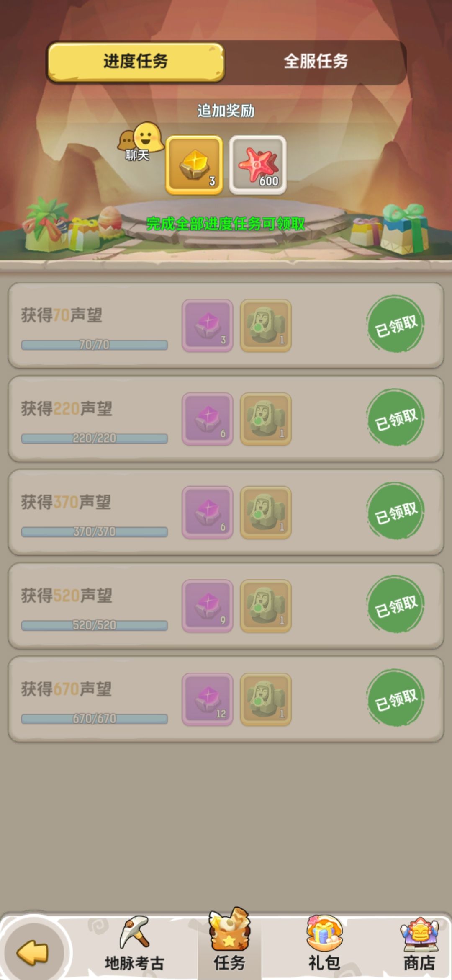Click the yellow back arrow button

click(33, 952)
